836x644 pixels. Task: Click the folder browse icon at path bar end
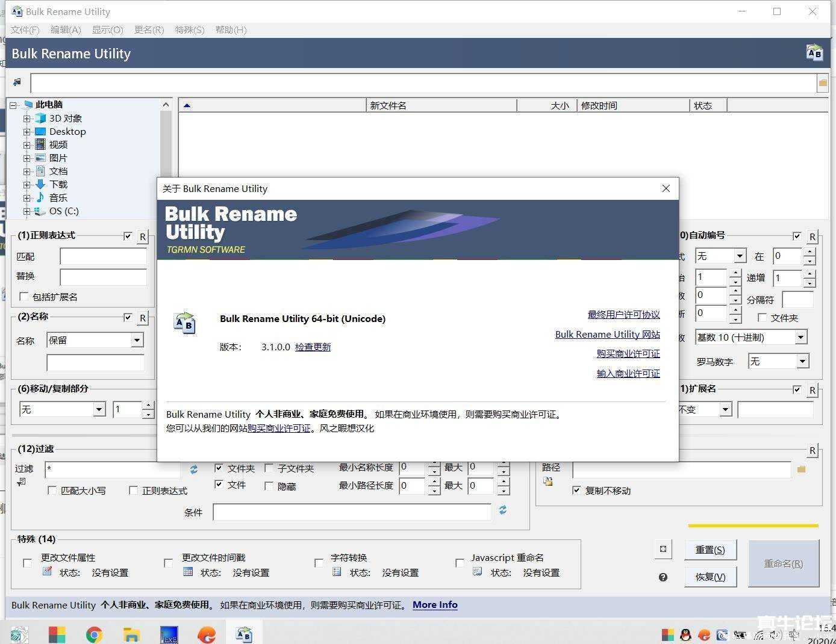(x=823, y=83)
